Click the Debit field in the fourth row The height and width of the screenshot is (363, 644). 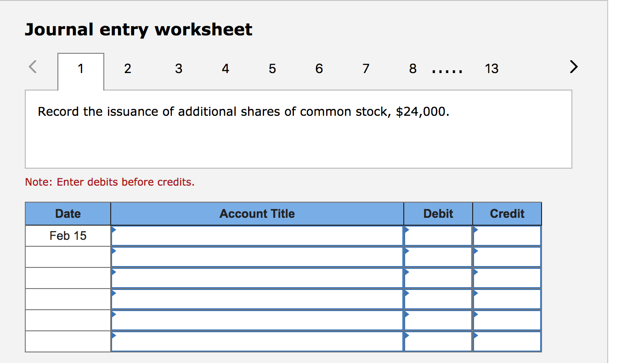click(x=438, y=299)
